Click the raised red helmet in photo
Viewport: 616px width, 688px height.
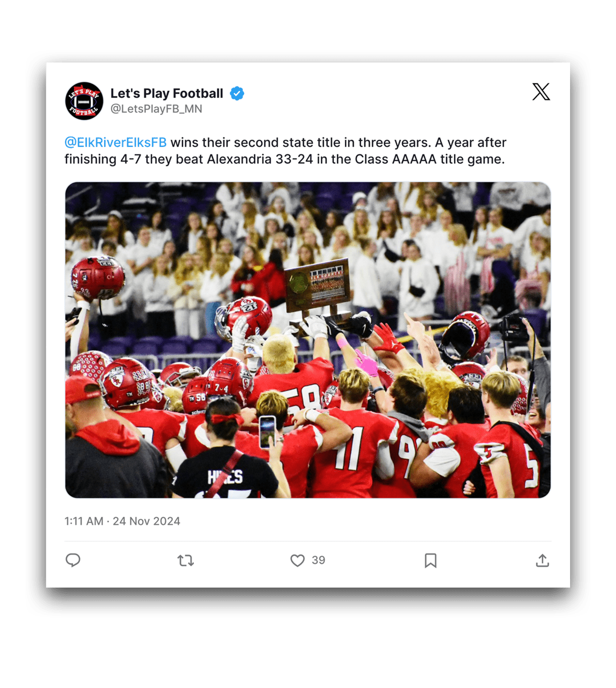pyautogui.click(x=97, y=278)
